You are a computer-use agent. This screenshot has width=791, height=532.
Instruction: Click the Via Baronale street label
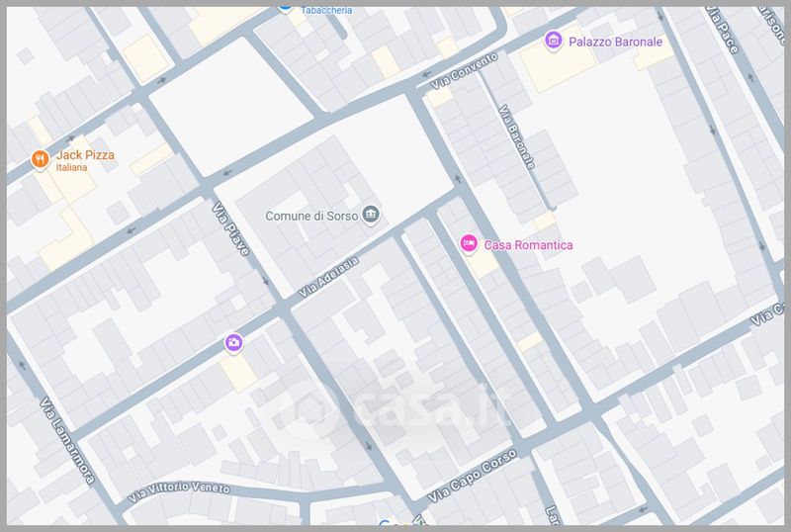click(x=518, y=136)
